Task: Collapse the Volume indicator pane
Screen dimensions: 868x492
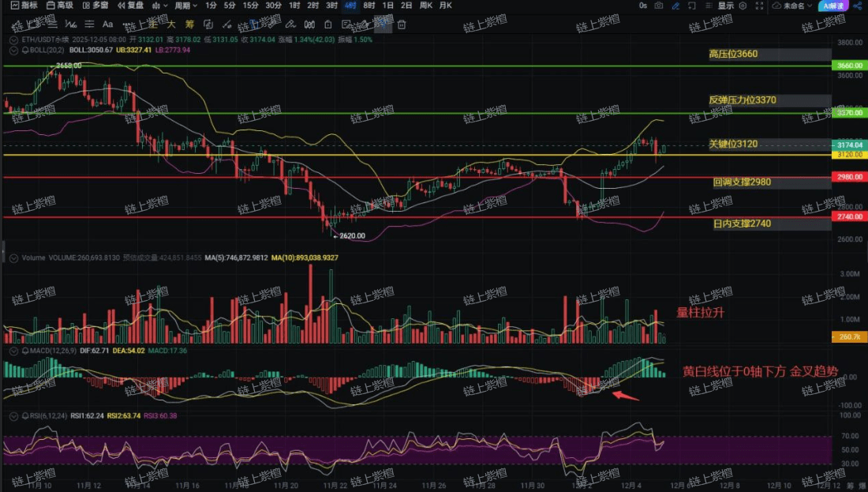Action: [x=13, y=257]
